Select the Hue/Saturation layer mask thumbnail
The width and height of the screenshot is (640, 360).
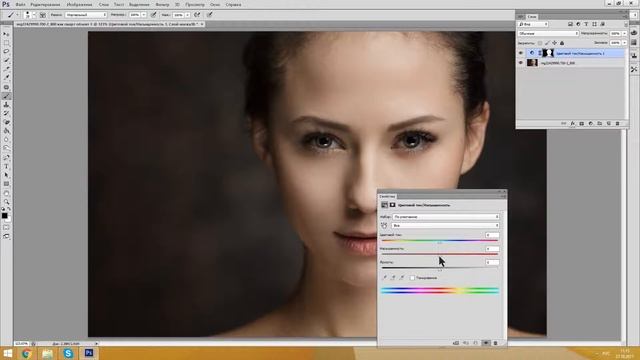point(548,53)
